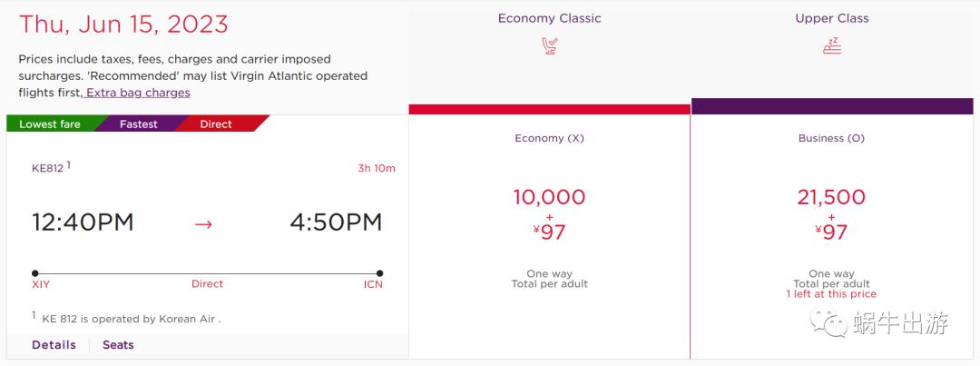
Task: Select the red Direct tag
Action: [x=216, y=124]
